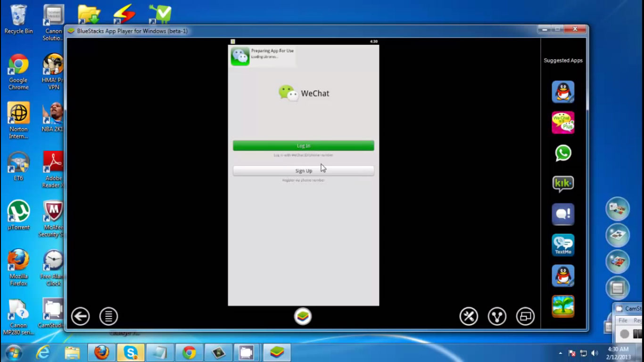644x362 pixels.
Task: Switch to Firefox on the taskbar
Action: (x=101, y=353)
